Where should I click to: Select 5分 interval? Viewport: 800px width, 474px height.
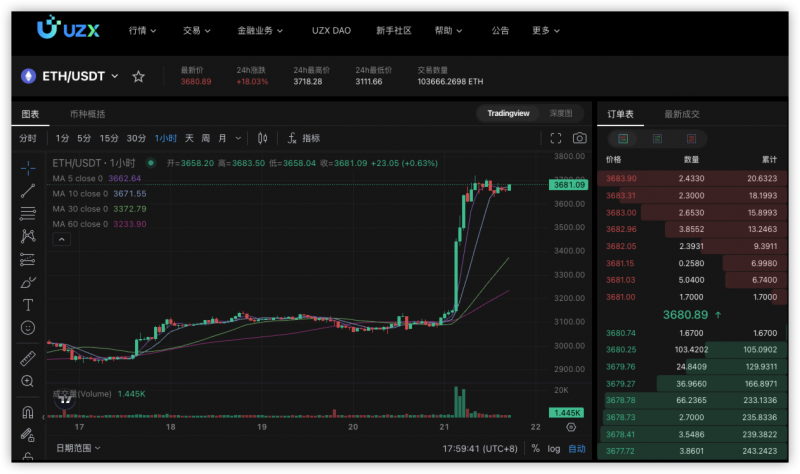pyautogui.click(x=84, y=138)
